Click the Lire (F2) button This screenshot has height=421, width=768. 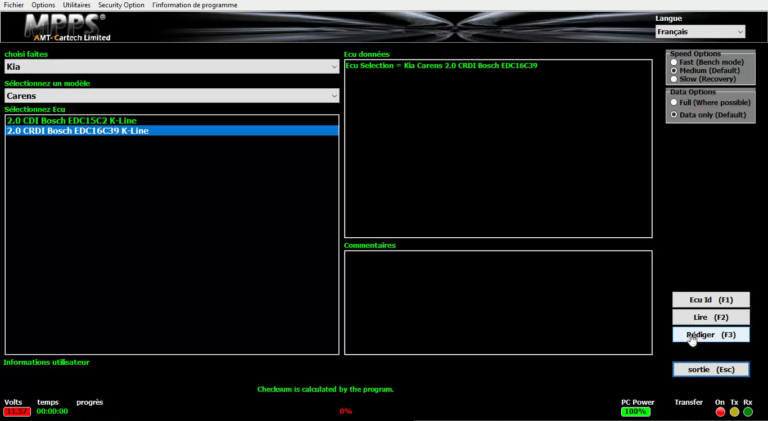pyautogui.click(x=711, y=317)
